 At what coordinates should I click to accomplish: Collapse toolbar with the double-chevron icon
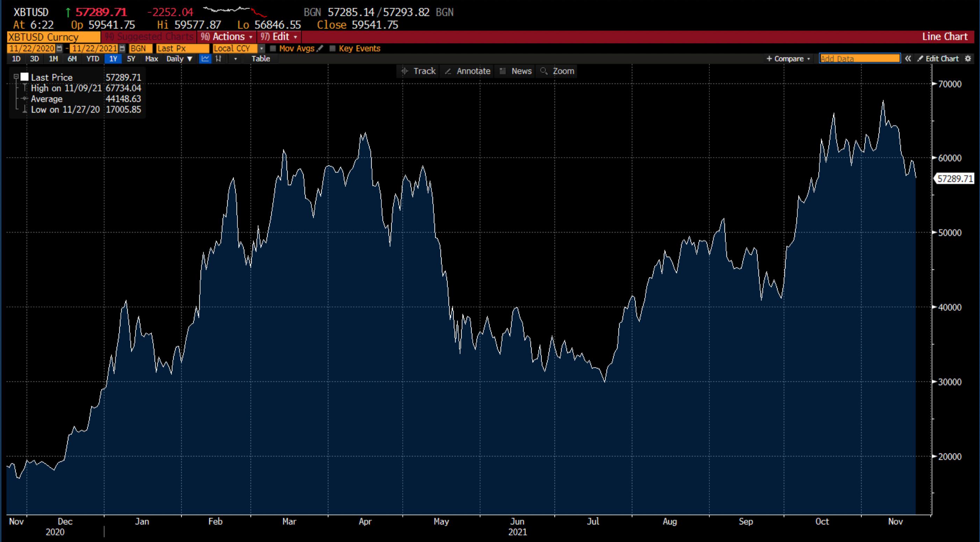point(908,59)
